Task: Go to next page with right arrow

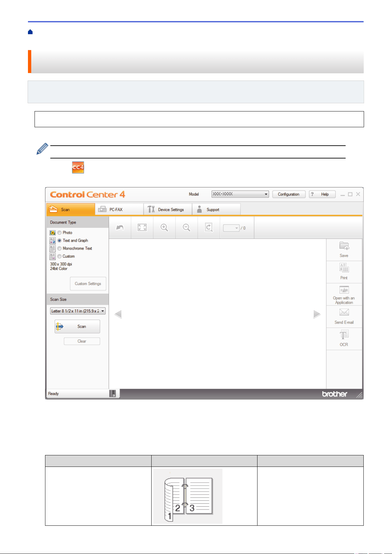Action: [317, 314]
